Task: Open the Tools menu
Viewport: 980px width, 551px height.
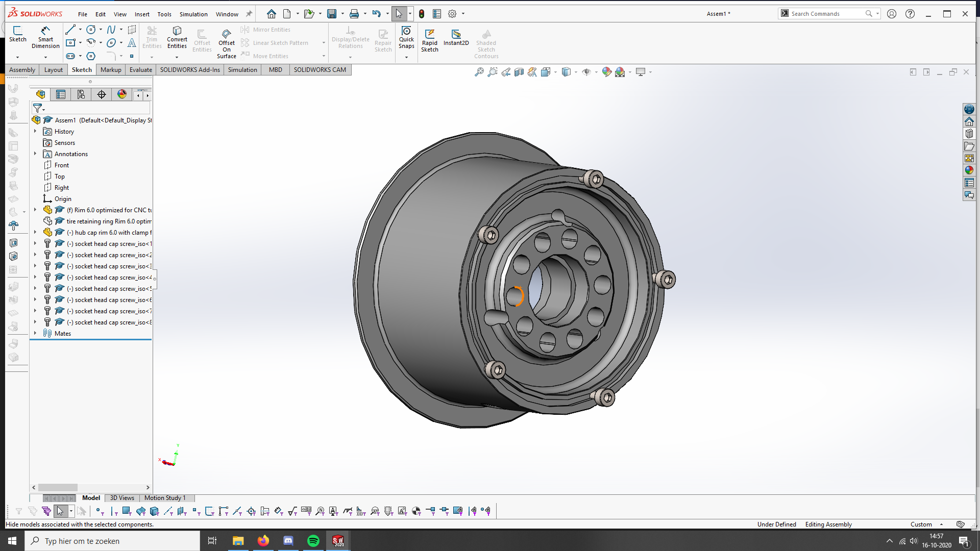Action: (x=164, y=14)
